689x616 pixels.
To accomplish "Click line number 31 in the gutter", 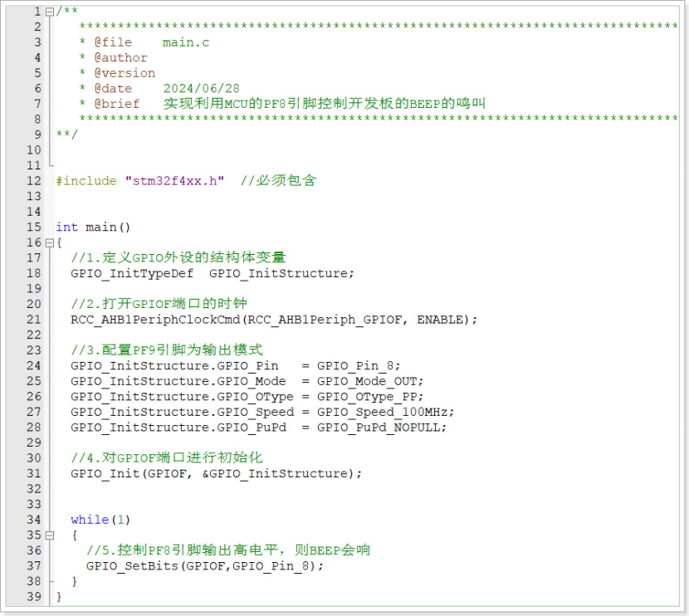I will (34, 474).
